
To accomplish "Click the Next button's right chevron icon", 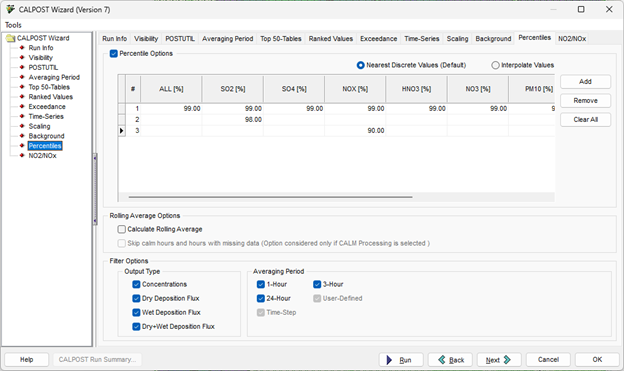I will [x=507, y=360].
